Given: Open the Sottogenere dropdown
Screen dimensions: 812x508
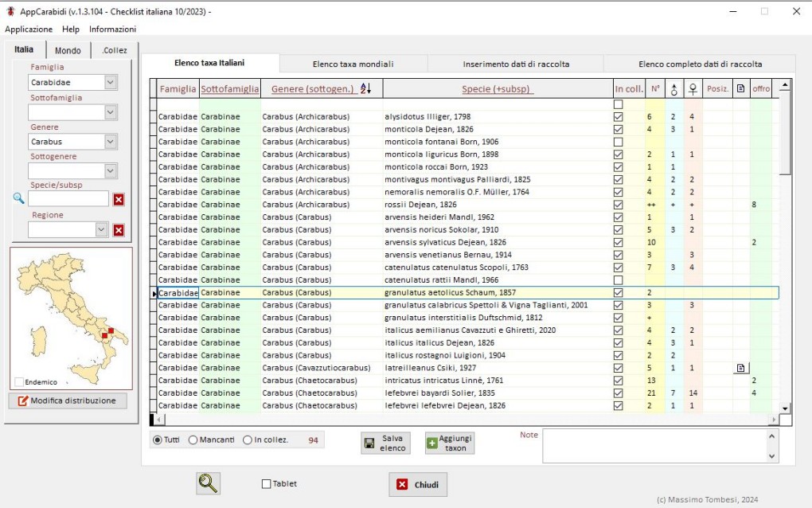Looking at the screenshot, I should click(111, 171).
